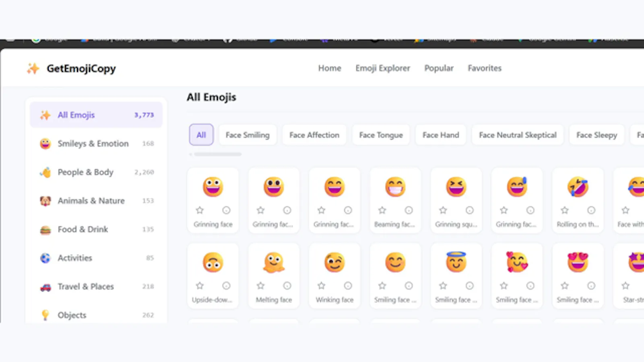The image size is (644, 362).
Task: Star the Melting face emoji card
Action: coord(260,286)
